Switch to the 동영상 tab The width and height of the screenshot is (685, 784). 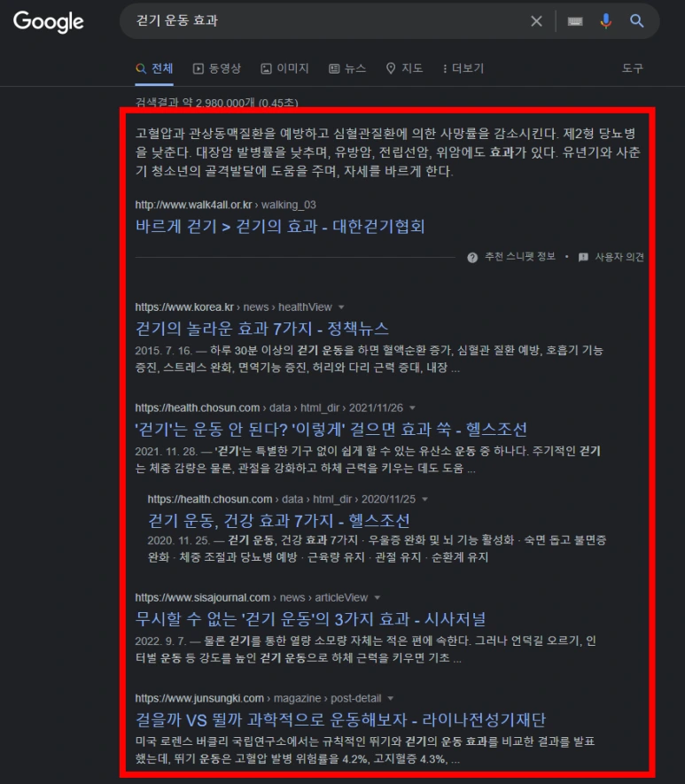217,68
